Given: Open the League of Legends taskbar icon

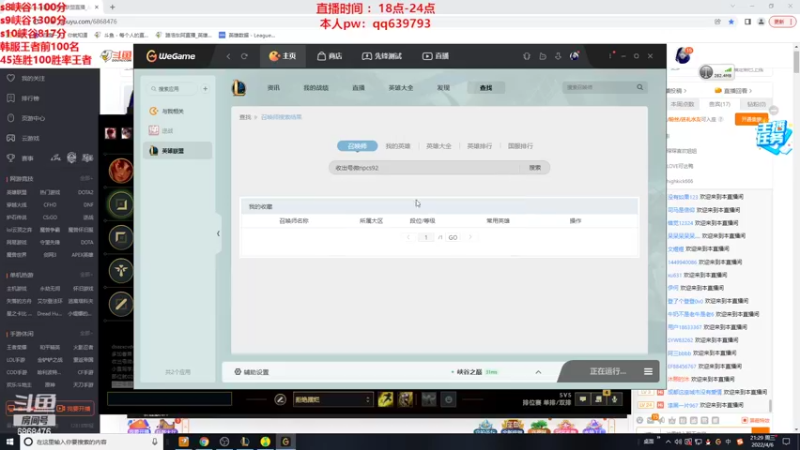Looking at the screenshot, I should (x=245, y=442).
